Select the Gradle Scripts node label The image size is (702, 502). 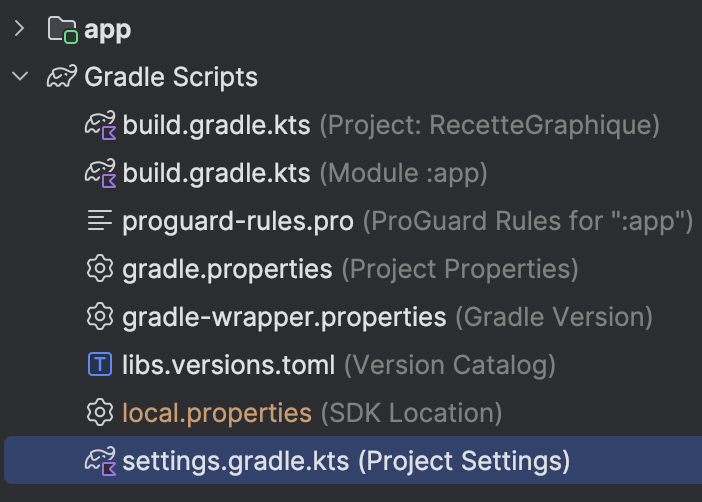(171, 77)
